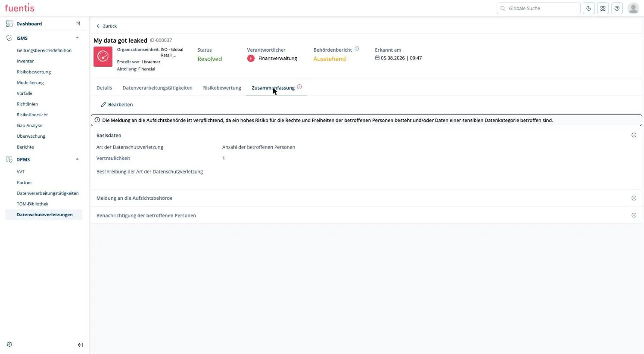Click the red incident gauge icon
Screen dimensions: 644x354
(103, 57)
